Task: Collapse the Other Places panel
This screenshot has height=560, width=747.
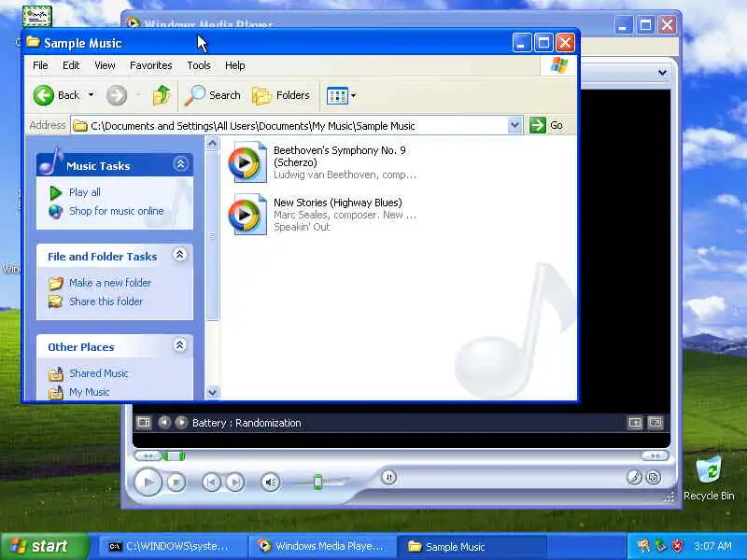Action: (x=179, y=345)
